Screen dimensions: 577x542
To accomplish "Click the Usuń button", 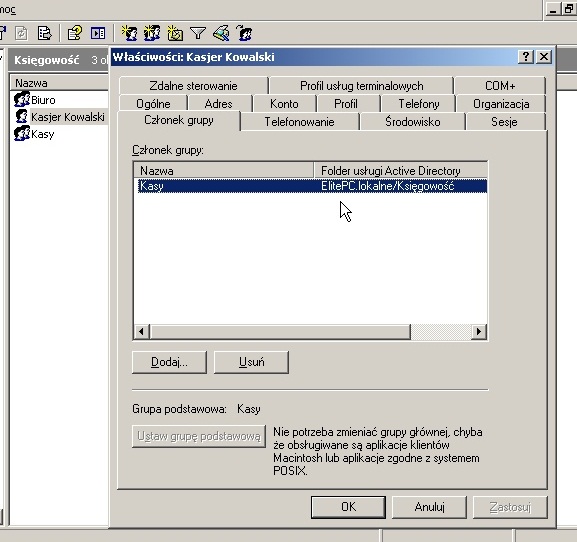I will [251, 362].
